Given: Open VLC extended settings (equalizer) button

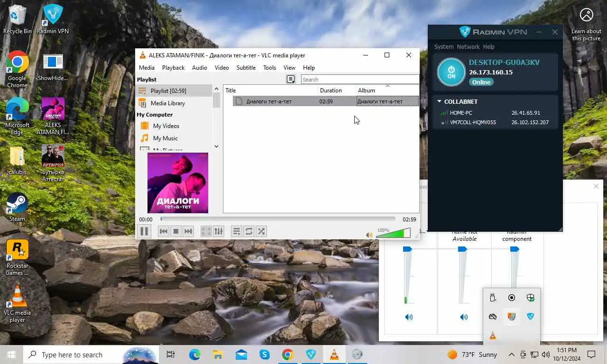Looking at the screenshot, I should coord(219,231).
